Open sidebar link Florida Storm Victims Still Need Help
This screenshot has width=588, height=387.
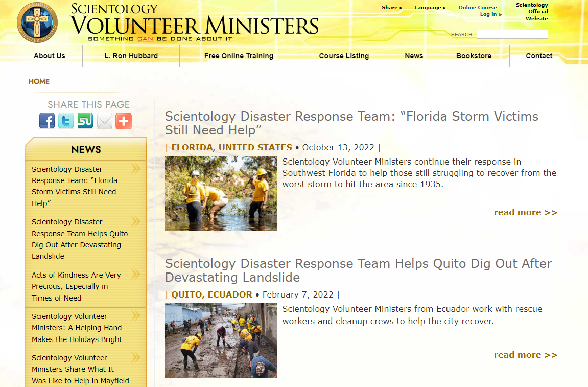(x=75, y=186)
